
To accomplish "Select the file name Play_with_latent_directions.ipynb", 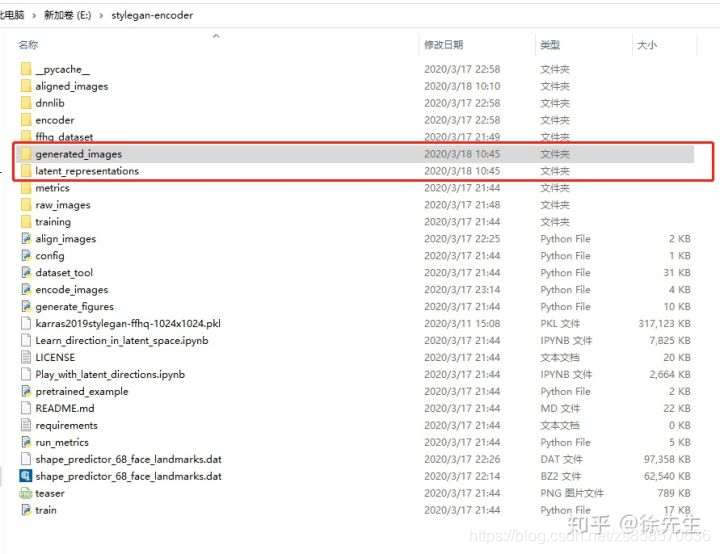I will coord(110,374).
